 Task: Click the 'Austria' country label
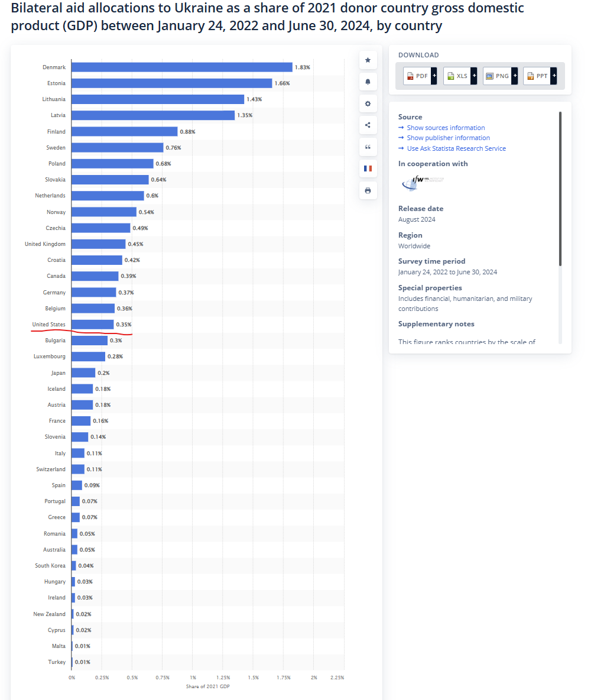point(56,405)
